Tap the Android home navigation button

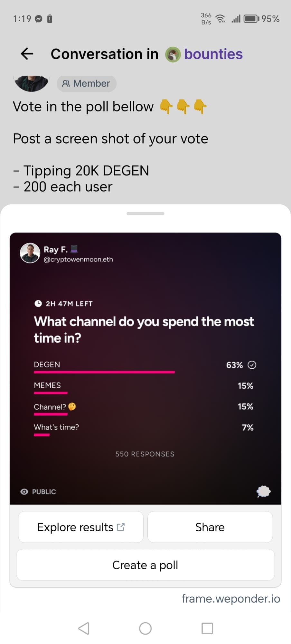click(145, 628)
